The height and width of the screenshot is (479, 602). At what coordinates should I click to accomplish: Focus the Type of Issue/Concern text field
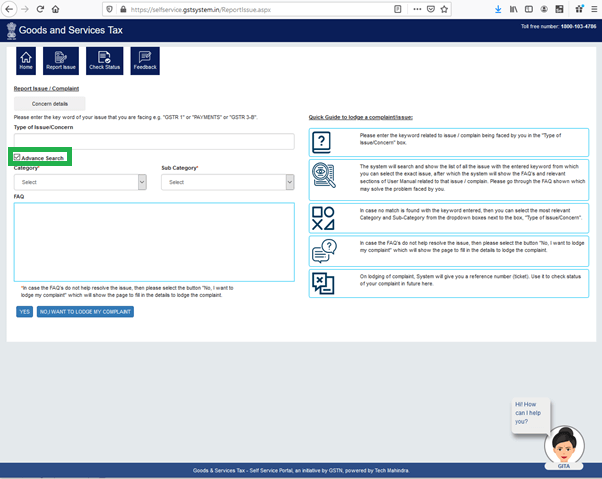[154, 142]
